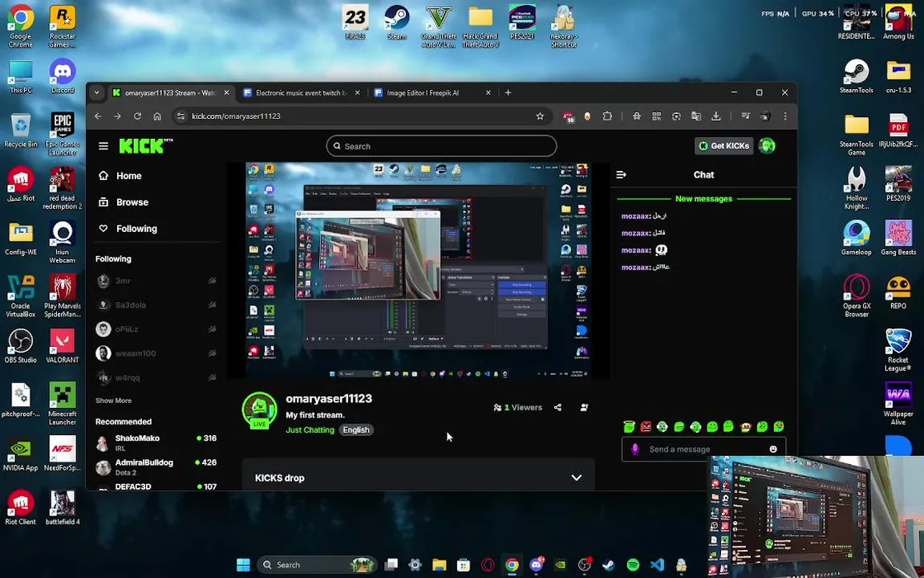
Task: Open Minecraft Launcher desktop icon
Action: pos(62,404)
